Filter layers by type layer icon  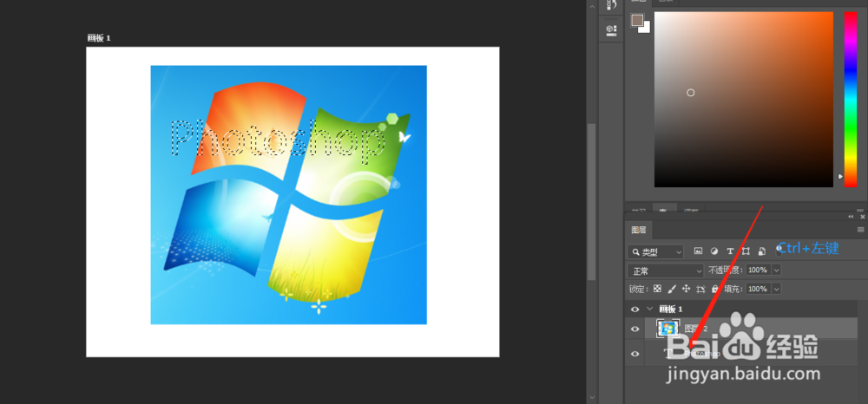point(730,251)
